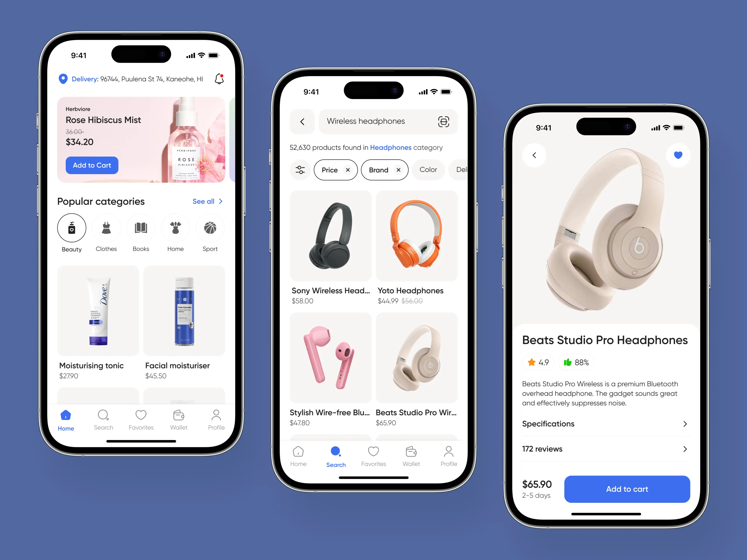Remove the Brand filter tag
747x560 pixels.
click(x=397, y=170)
